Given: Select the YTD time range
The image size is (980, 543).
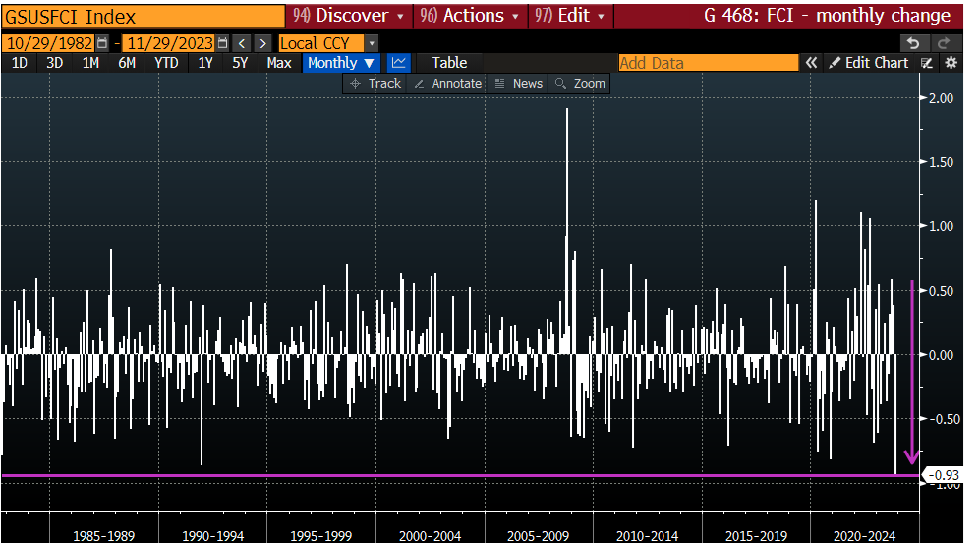Looking at the screenshot, I should click(166, 63).
